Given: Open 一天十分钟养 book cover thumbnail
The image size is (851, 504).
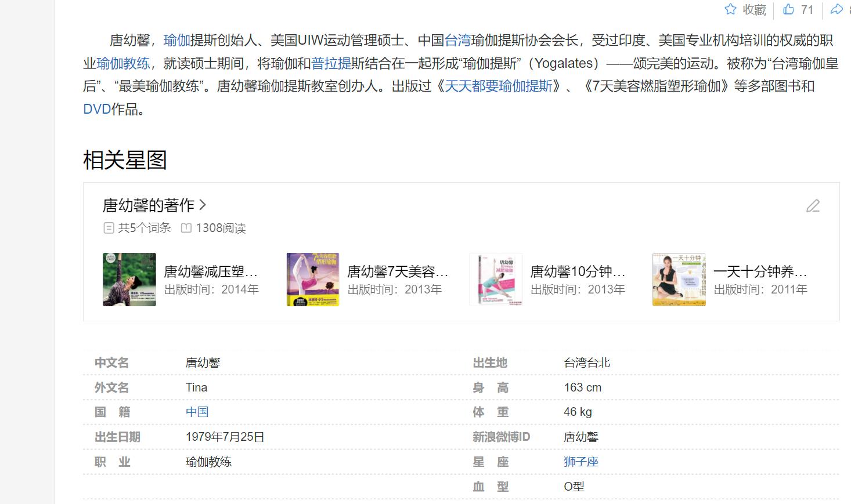Looking at the screenshot, I should 679,280.
